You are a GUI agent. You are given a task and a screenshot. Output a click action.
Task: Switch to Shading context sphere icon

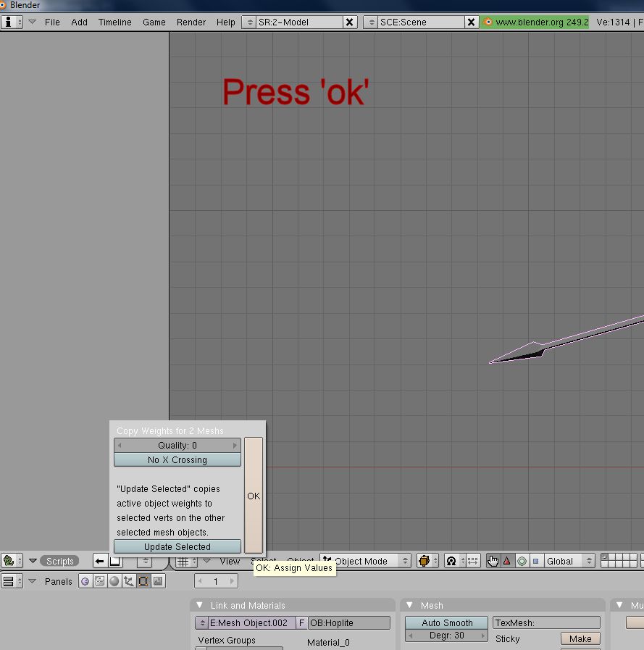pyautogui.click(x=114, y=581)
